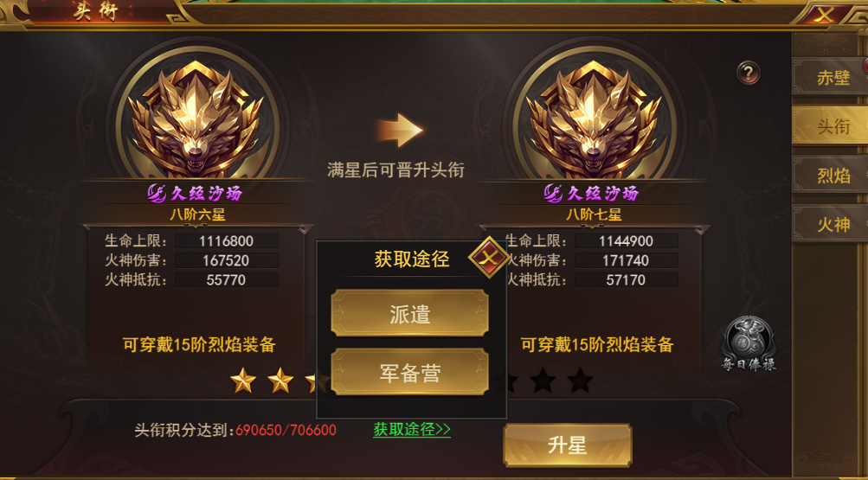This screenshot has height=480, width=868.
Task: Click the first gold star
Action: (x=243, y=381)
